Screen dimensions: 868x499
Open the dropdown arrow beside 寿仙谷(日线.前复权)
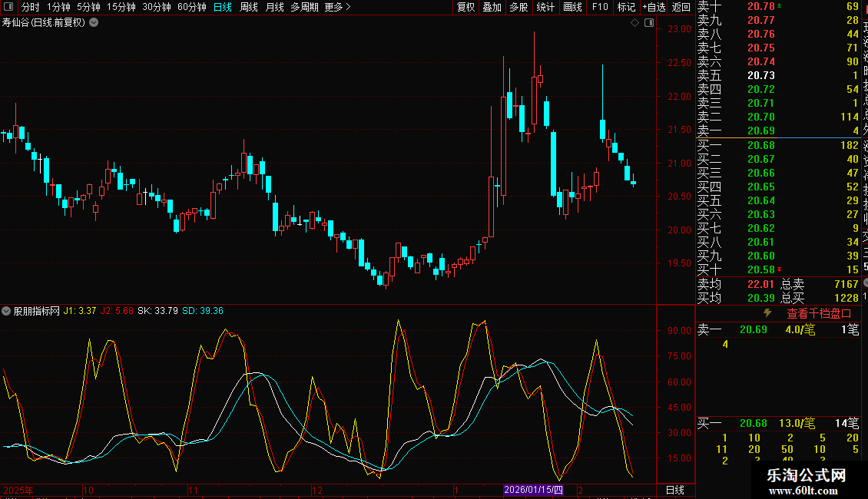94,23
